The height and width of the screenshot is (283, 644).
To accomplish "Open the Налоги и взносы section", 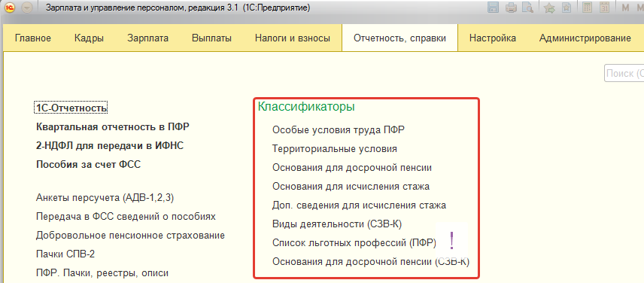I will coord(293,38).
